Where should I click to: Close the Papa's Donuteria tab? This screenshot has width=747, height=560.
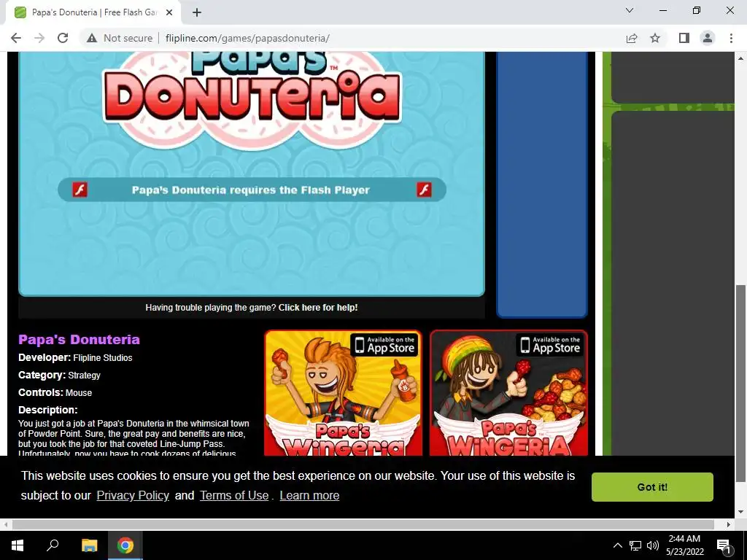(169, 12)
